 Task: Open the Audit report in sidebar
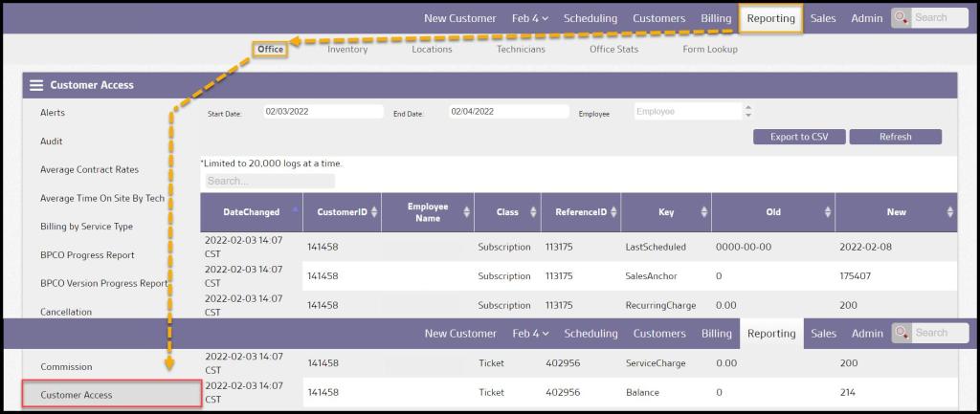coord(52,142)
